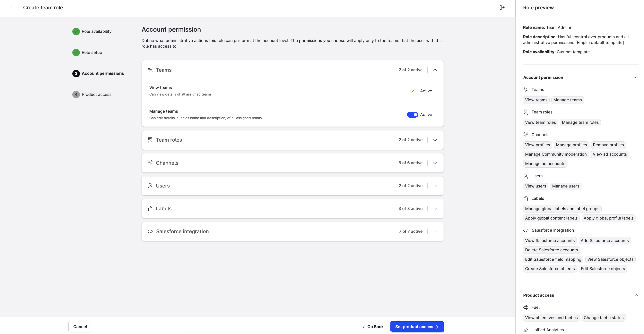Click the Labels tag icon in main panel
This screenshot has width=644, height=334.
click(150, 209)
